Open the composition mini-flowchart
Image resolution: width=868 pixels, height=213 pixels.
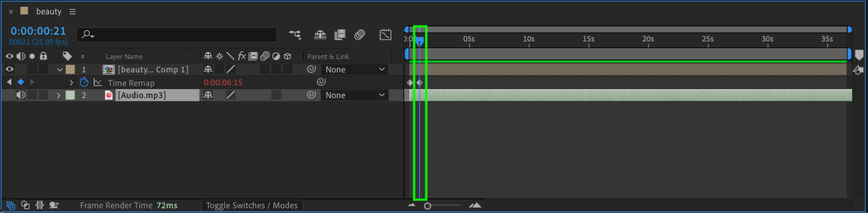[295, 35]
